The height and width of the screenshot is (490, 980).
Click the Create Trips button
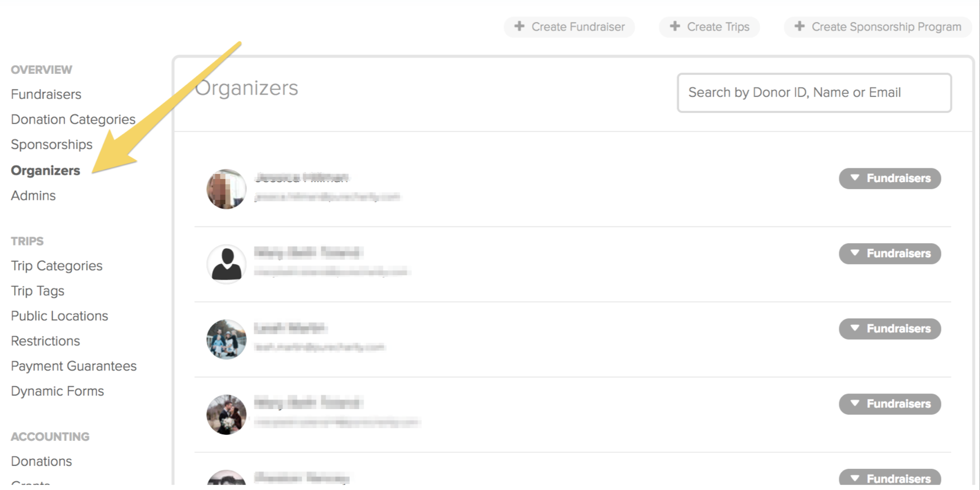tap(709, 27)
